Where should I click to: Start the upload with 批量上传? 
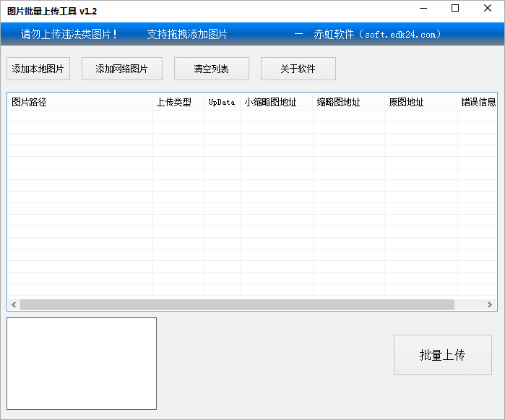click(442, 355)
